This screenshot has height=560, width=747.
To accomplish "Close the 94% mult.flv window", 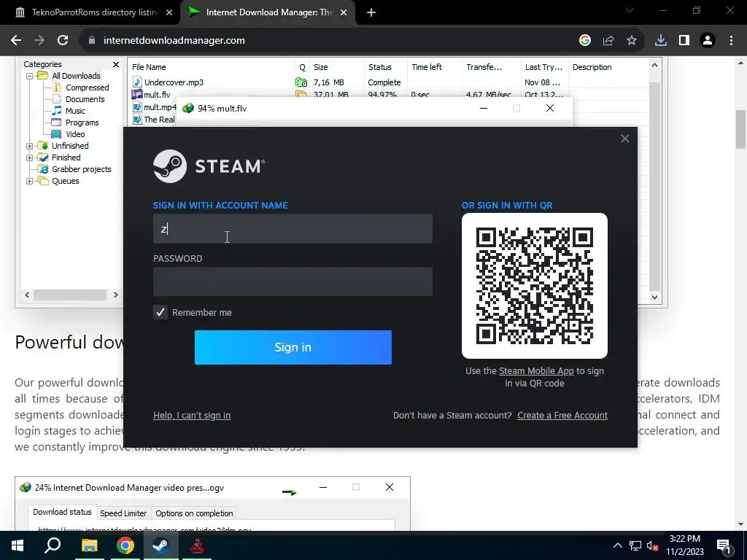I will (x=550, y=108).
